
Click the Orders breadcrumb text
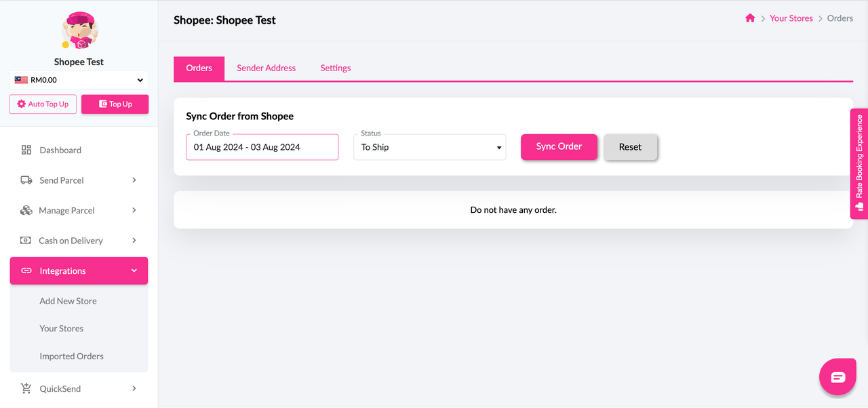click(840, 18)
